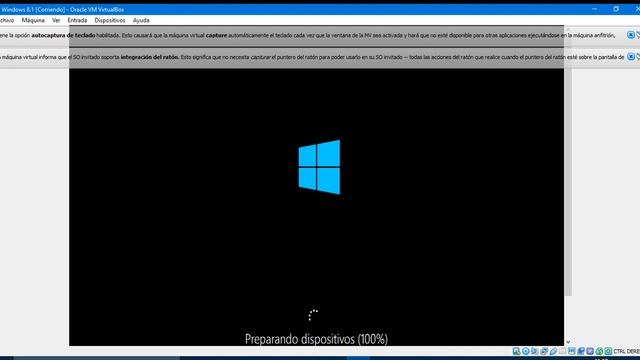
Task: Restore down the VirtualBox window
Action: tap(616, 9)
